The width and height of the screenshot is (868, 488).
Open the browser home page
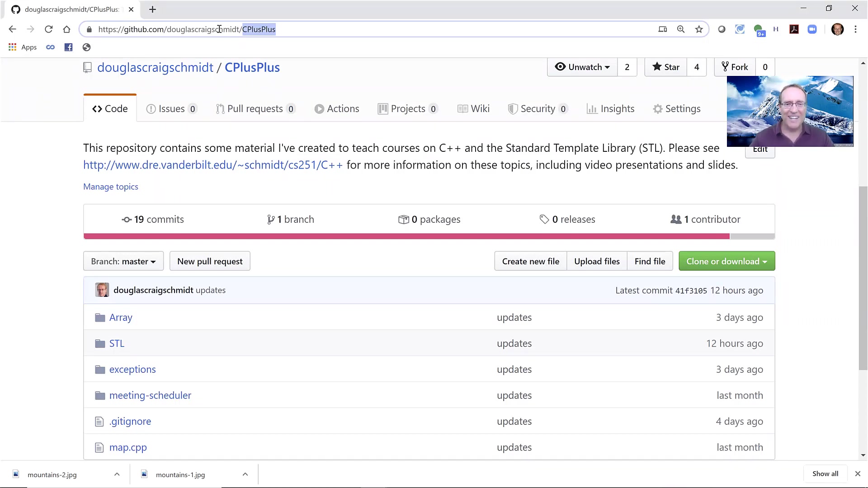(x=67, y=29)
